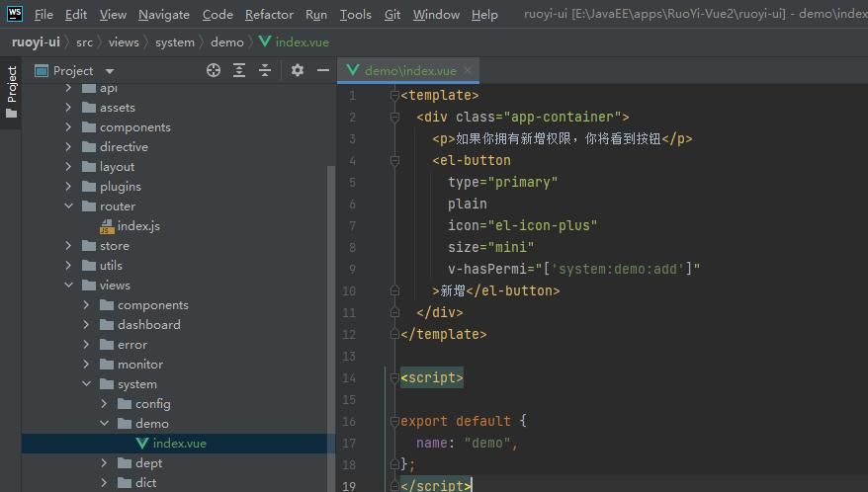Screen dimensions: 868x492
Task: Click the Project panel vertical scrollbar
Action: (x=331, y=296)
